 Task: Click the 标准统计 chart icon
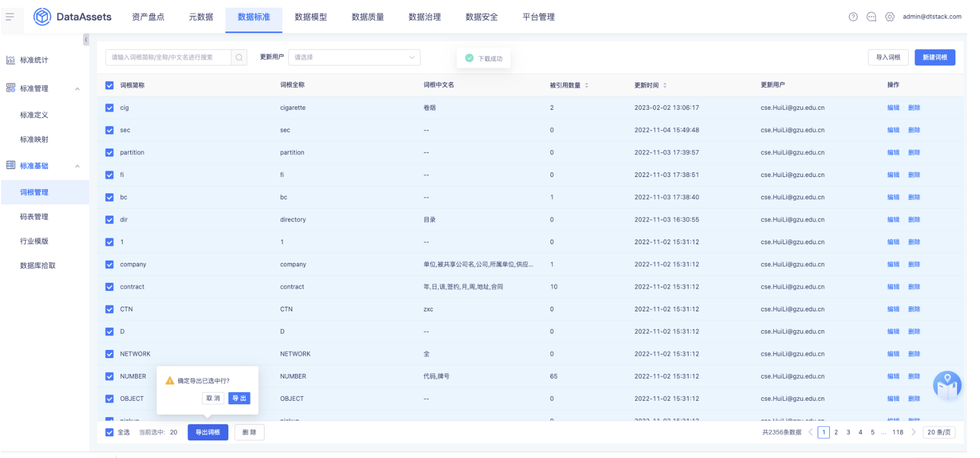click(x=11, y=60)
